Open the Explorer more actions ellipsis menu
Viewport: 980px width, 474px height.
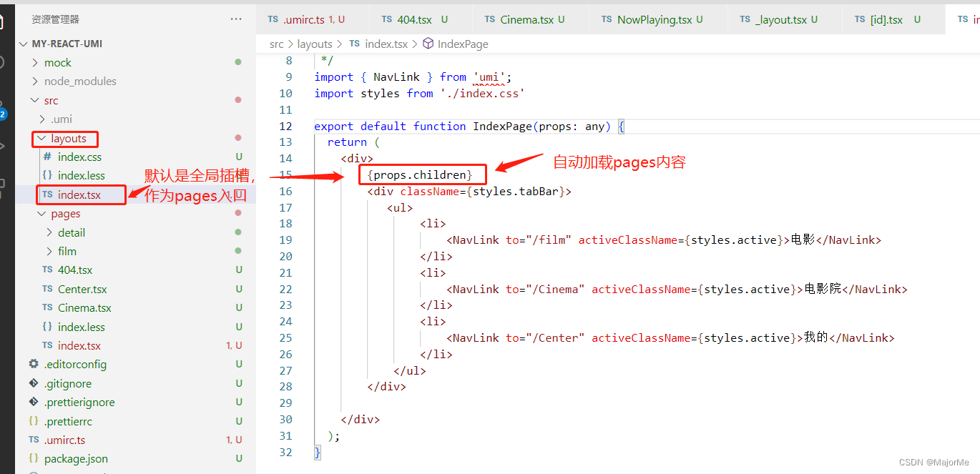click(x=236, y=19)
